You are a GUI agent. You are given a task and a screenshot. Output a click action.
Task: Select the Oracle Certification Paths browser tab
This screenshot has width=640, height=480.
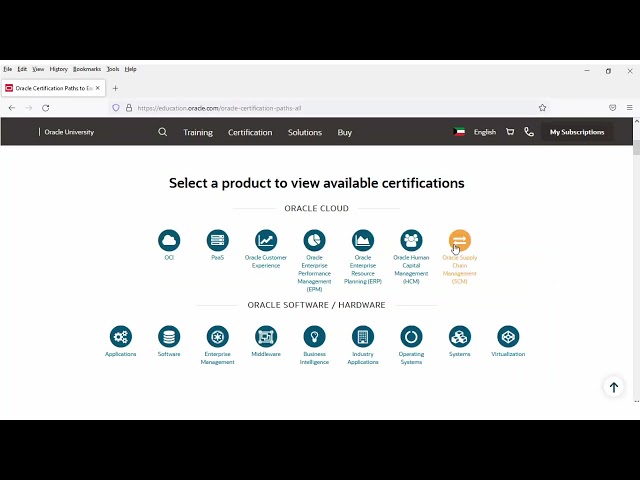(53, 88)
